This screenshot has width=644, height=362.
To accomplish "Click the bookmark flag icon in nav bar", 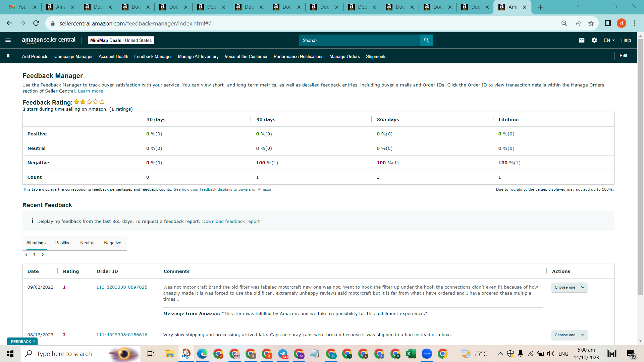I will pyautogui.click(x=8, y=56).
